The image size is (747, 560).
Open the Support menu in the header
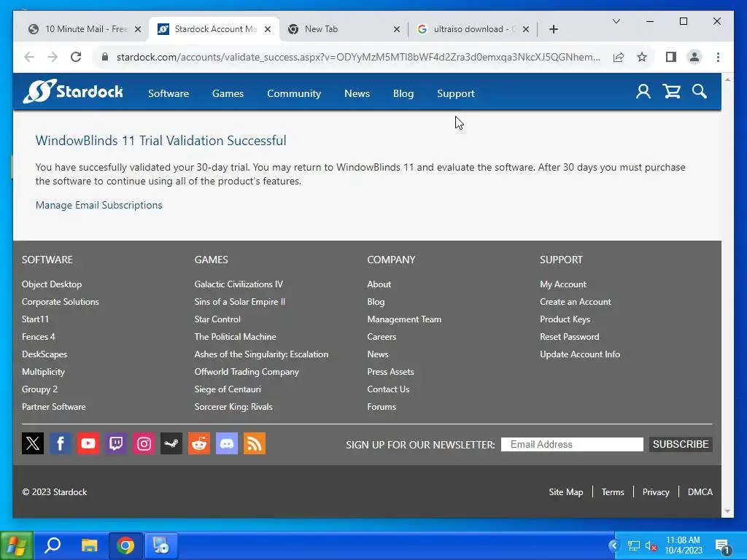point(455,93)
